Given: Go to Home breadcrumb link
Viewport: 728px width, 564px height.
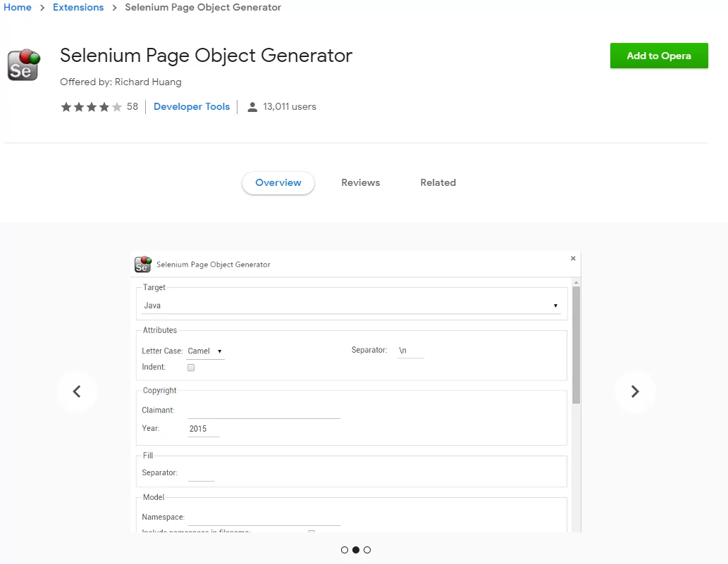Looking at the screenshot, I should [18, 8].
